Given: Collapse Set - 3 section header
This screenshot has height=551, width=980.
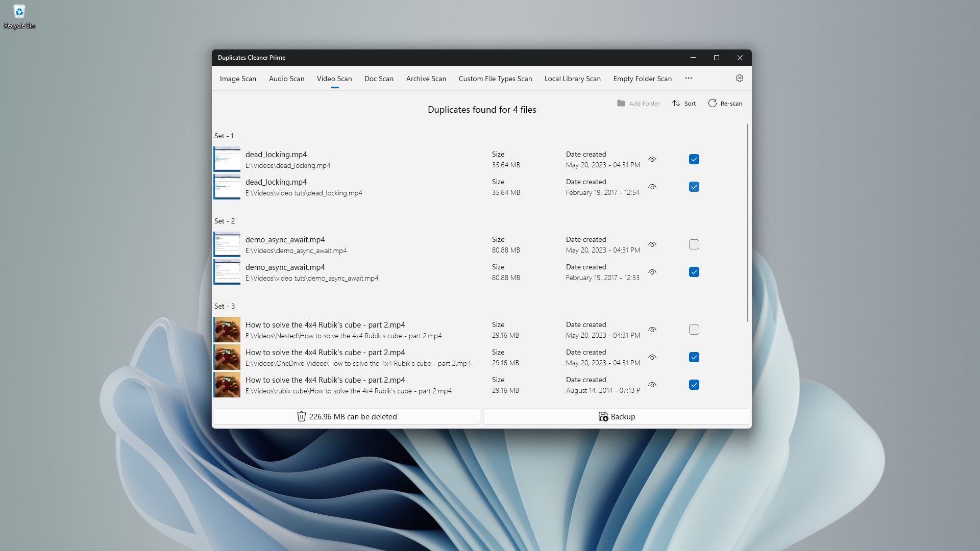Looking at the screenshot, I should pyautogui.click(x=225, y=306).
